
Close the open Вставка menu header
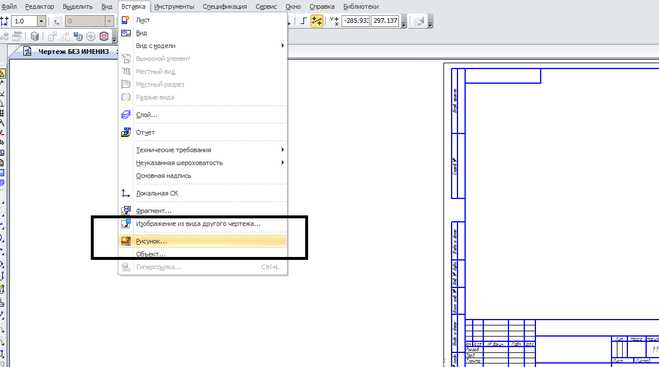tap(133, 7)
